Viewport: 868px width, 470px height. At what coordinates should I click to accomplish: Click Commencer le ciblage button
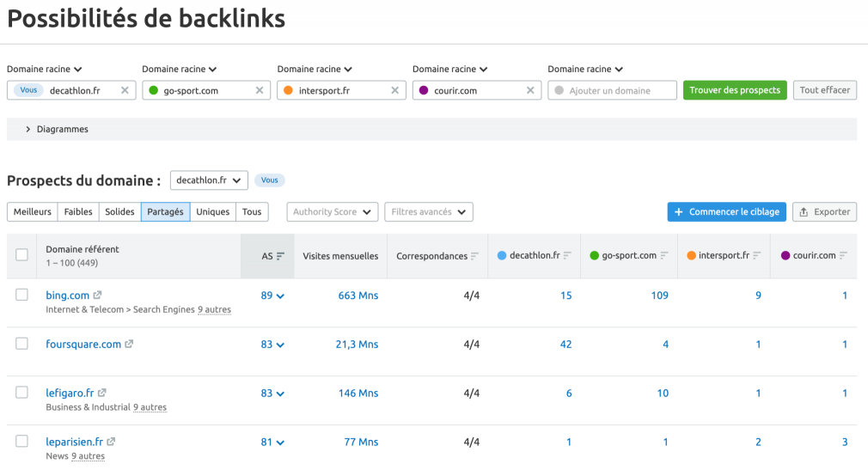click(726, 212)
